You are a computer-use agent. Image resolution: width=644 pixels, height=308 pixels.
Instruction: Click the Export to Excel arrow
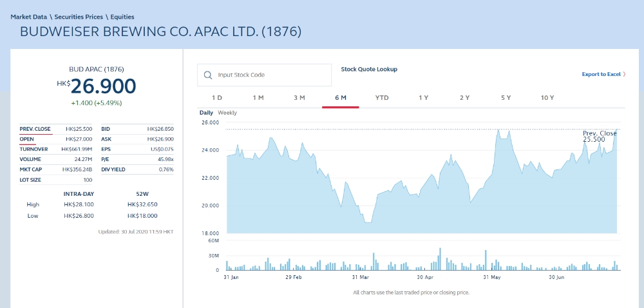click(625, 75)
